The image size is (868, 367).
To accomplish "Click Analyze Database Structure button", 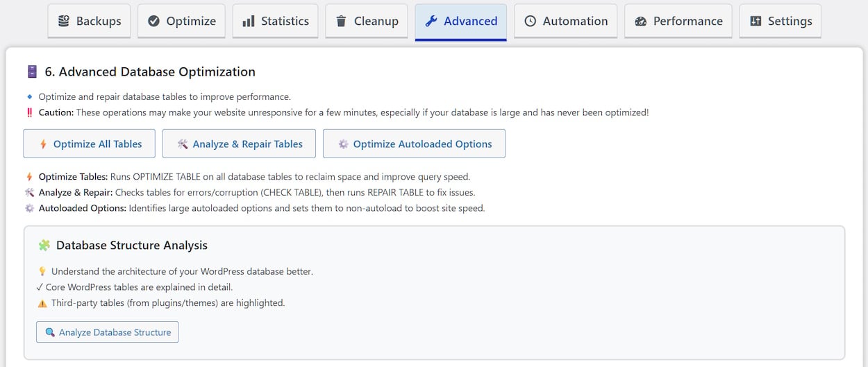I will [108, 332].
